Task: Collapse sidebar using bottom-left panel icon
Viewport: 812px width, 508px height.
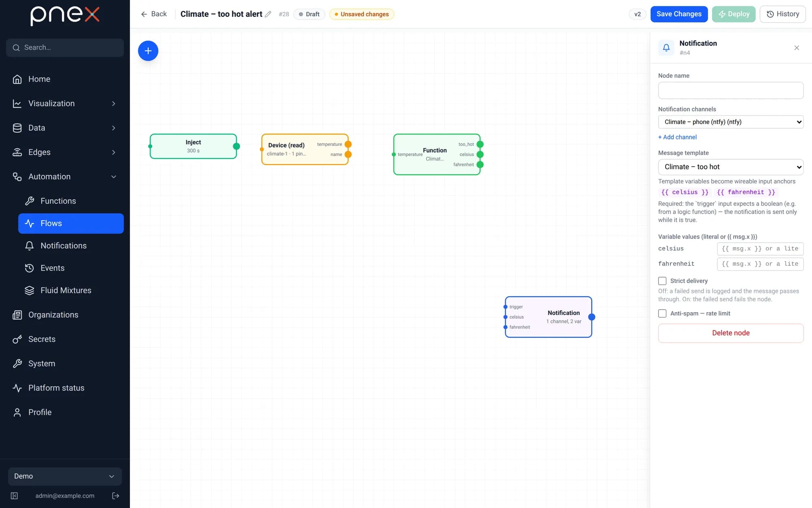Action: pos(14,496)
